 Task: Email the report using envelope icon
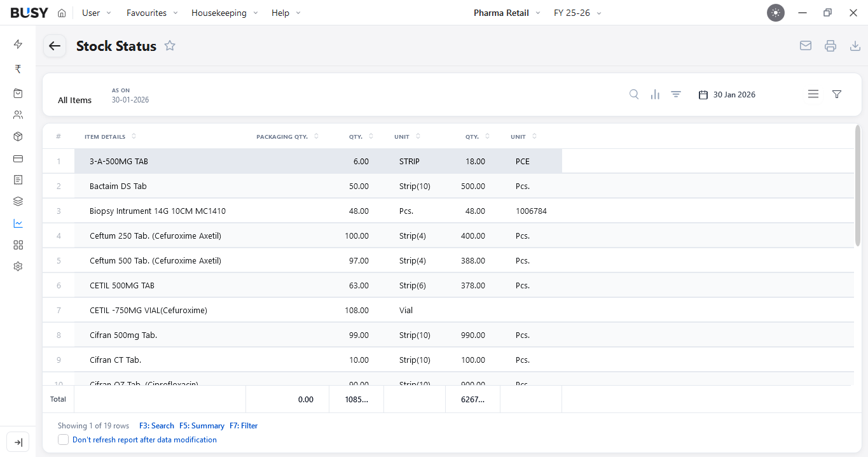pyautogui.click(x=806, y=46)
